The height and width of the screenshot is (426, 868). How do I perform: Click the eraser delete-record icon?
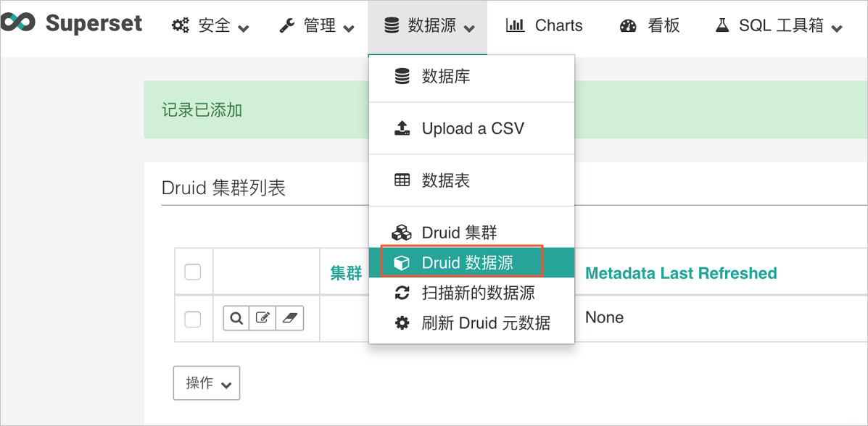tap(289, 318)
